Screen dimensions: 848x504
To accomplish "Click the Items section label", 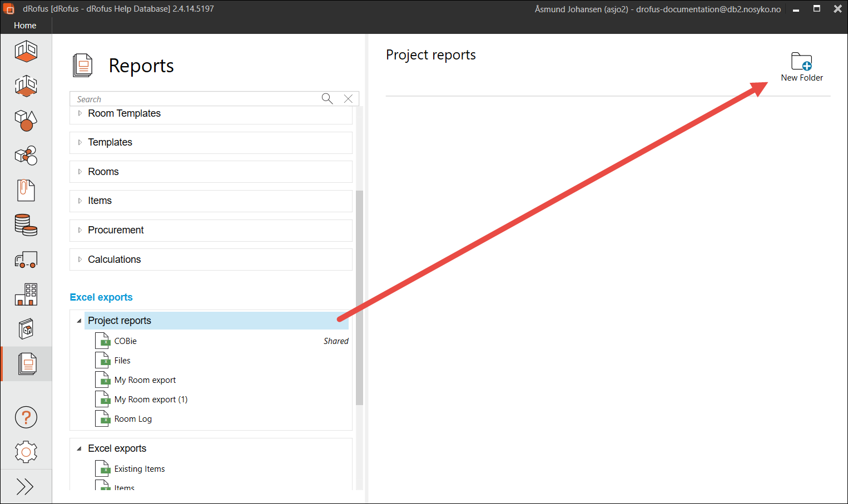I will pos(100,201).
